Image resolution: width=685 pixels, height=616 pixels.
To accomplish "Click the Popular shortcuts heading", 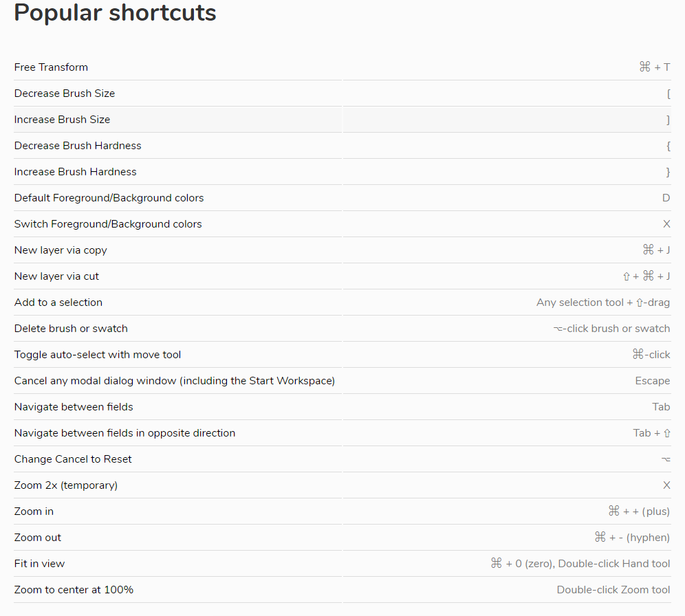I will pyautogui.click(x=115, y=12).
